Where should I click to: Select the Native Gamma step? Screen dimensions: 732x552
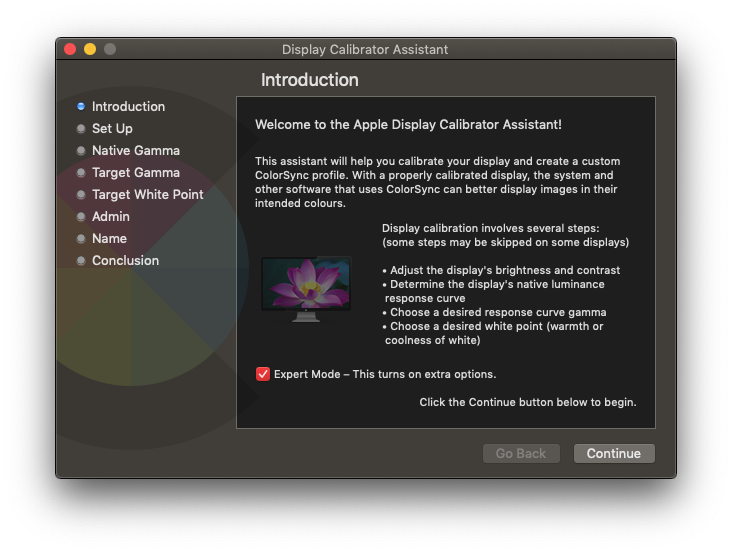(136, 150)
